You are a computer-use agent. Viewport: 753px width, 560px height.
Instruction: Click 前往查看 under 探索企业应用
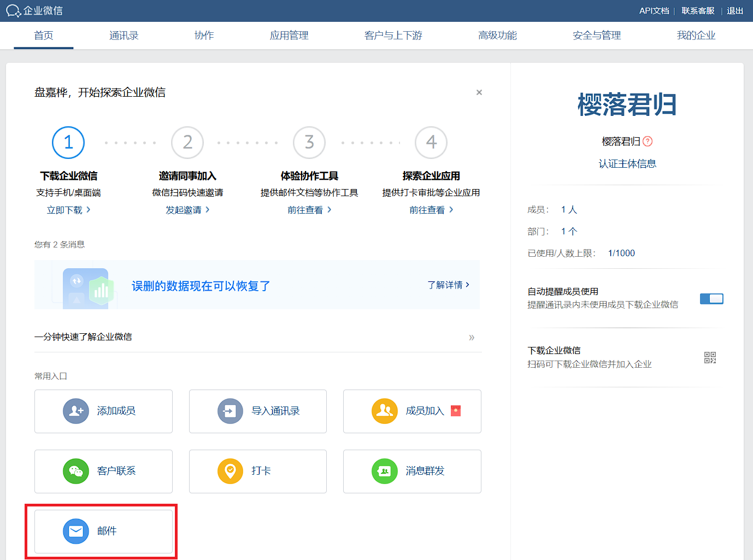[431, 210]
